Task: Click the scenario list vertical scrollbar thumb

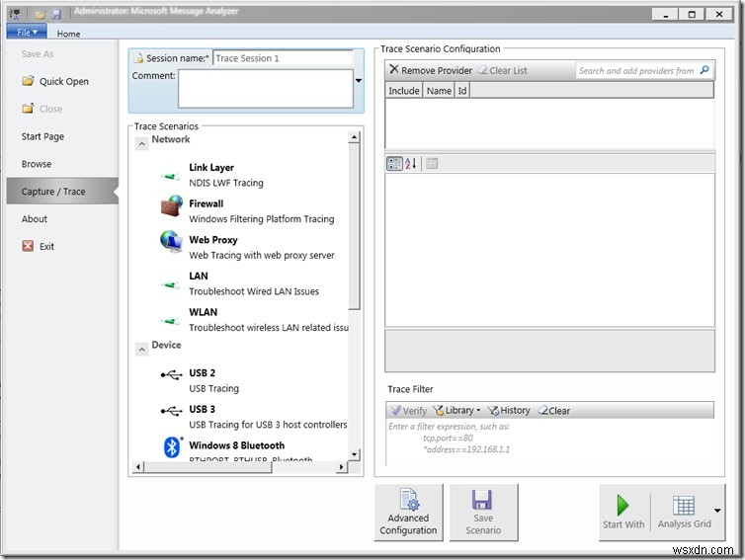Action: click(x=354, y=226)
